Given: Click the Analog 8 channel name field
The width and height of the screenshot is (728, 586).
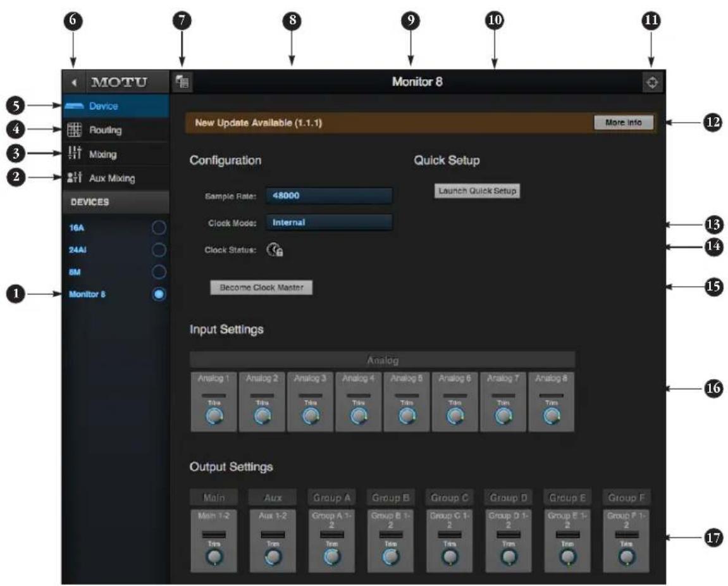Looking at the screenshot, I should (551, 378).
